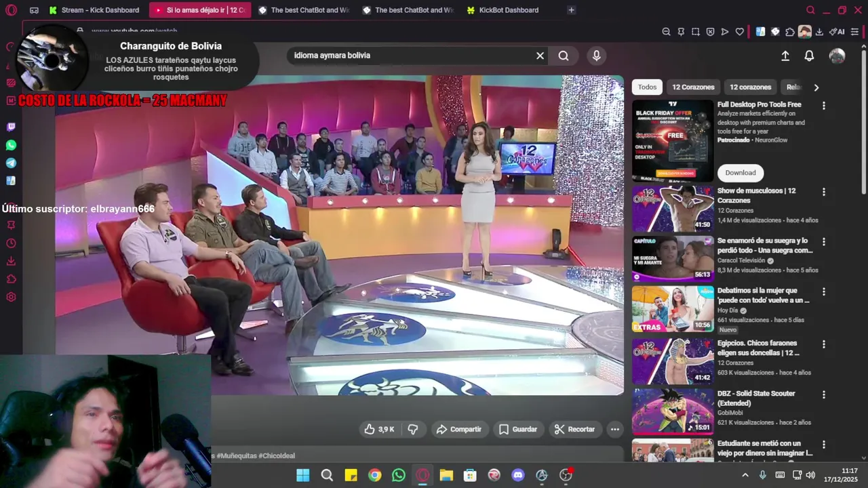Open menu for 'Debatimos si la mujer' video
868x488 pixels.
click(x=824, y=291)
